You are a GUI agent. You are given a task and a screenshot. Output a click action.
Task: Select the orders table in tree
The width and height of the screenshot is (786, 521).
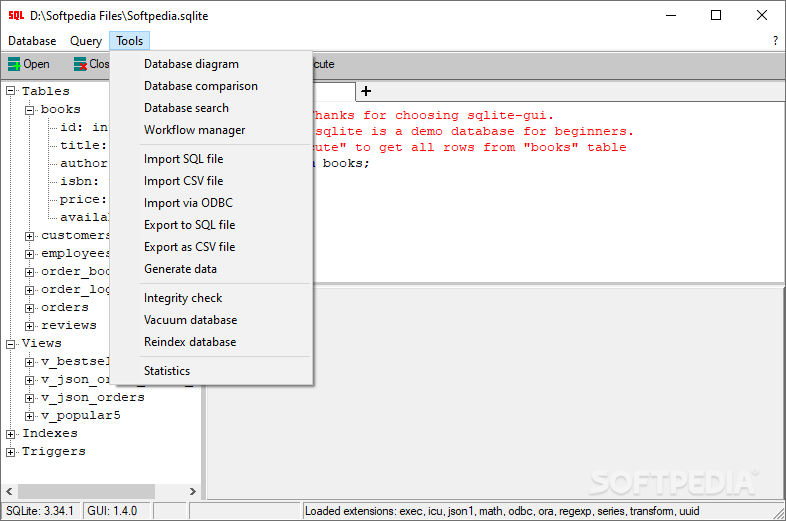click(65, 307)
